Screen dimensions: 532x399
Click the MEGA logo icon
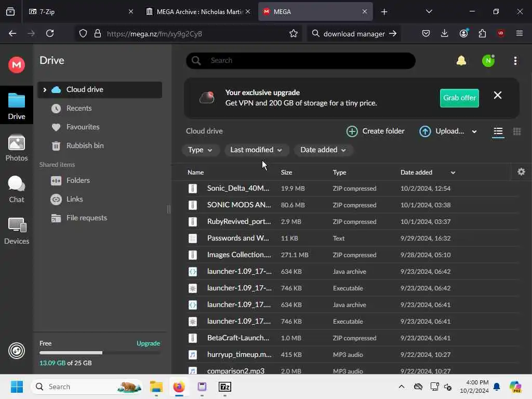pyautogui.click(x=16, y=65)
